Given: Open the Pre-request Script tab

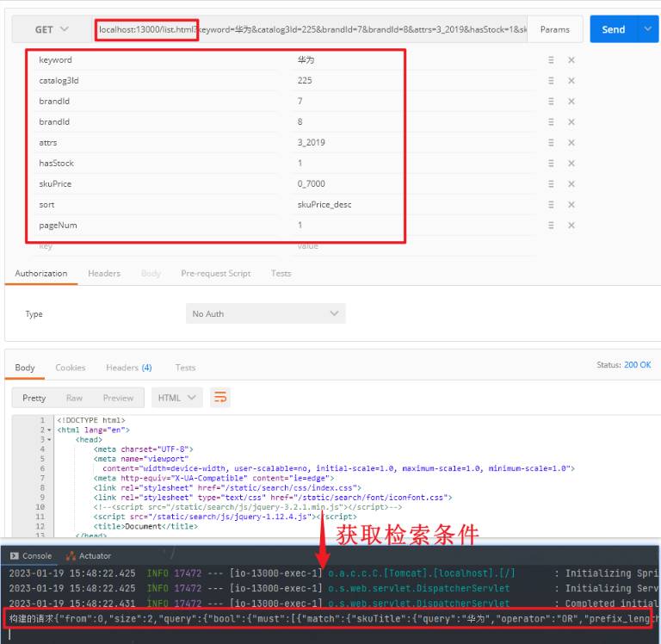Looking at the screenshot, I should 216,273.
